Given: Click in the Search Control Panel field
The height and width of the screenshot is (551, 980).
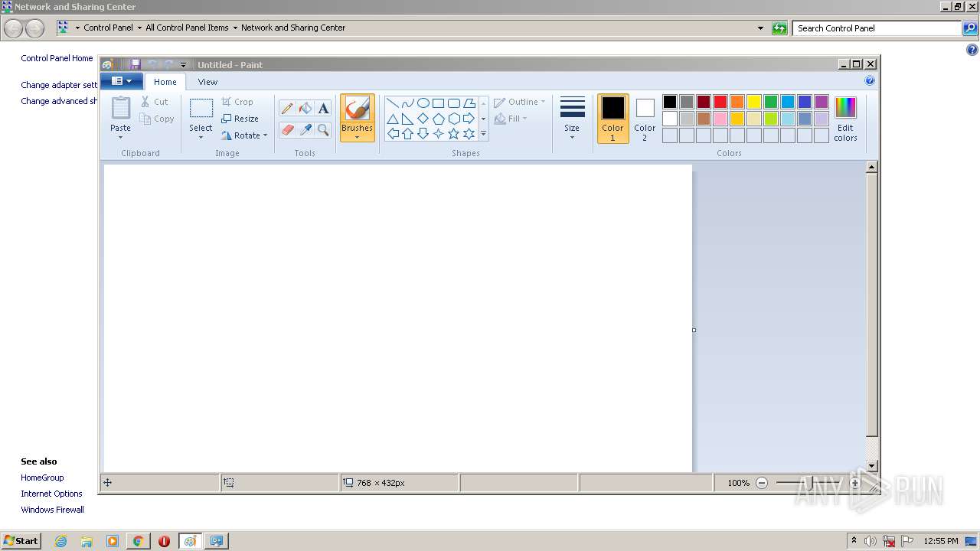Looking at the screenshot, I should pos(877,28).
